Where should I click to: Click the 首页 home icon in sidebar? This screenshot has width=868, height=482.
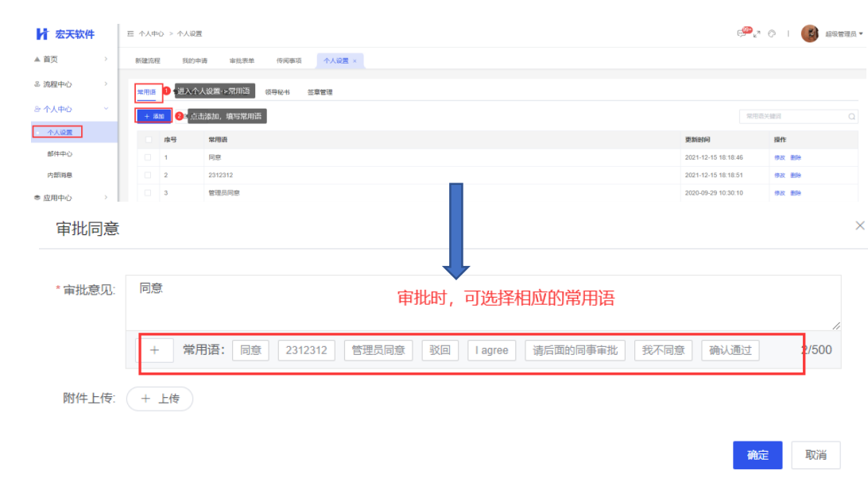pyautogui.click(x=37, y=59)
